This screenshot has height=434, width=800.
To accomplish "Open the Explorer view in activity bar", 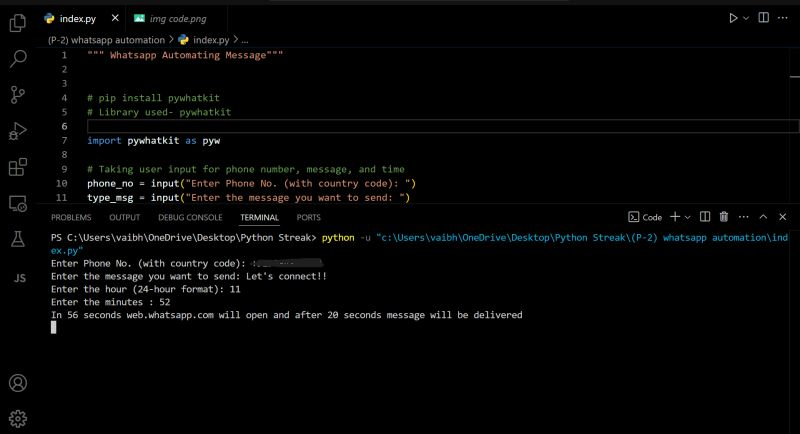I will (x=18, y=22).
